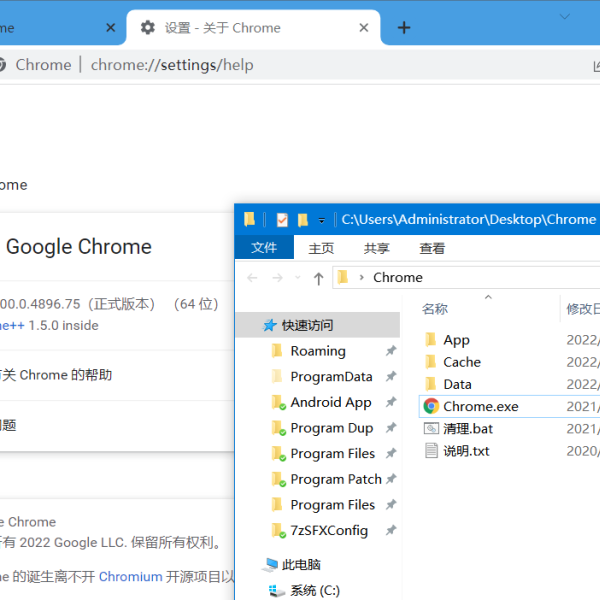Click the settings gear tab icon
The width and height of the screenshot is (600, 600).
click(148, 28)
